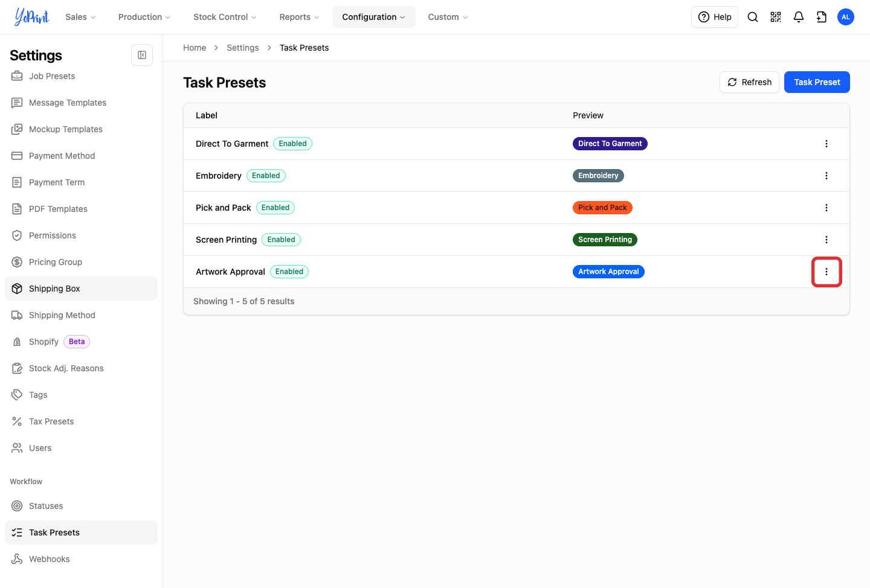Open row actions for Pick and Pack
The width and height of the screenshot is (870, 588).
coord(826,208)
